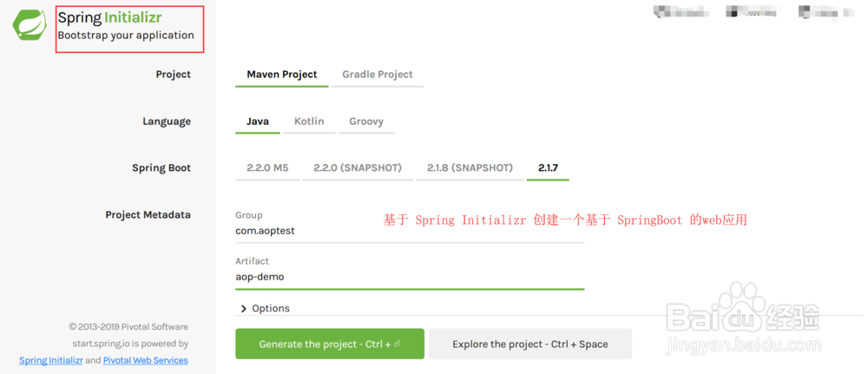Screen dimensions: 868x374
Task: Click the Spring leaf logo icon
Action: point(30,25)
